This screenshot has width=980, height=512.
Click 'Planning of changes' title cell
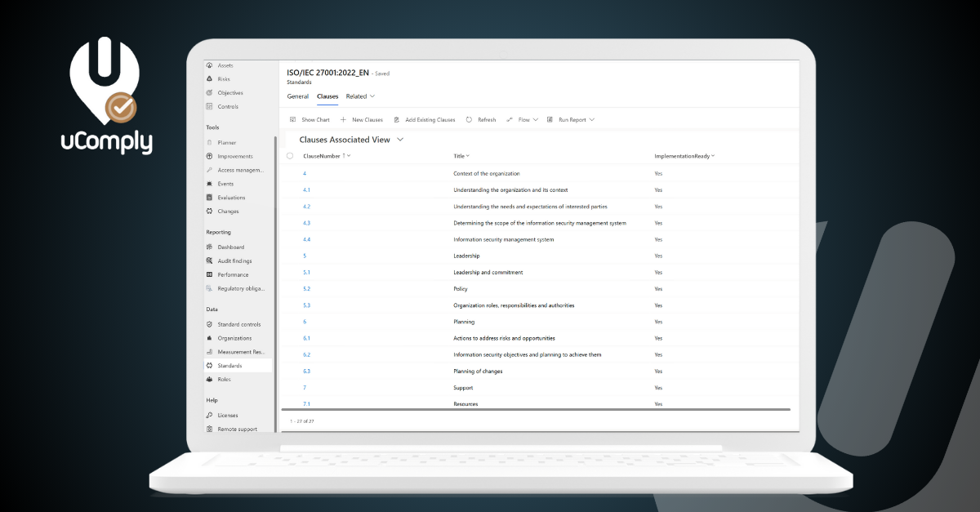pyautogui.click(x=478, y=372)
